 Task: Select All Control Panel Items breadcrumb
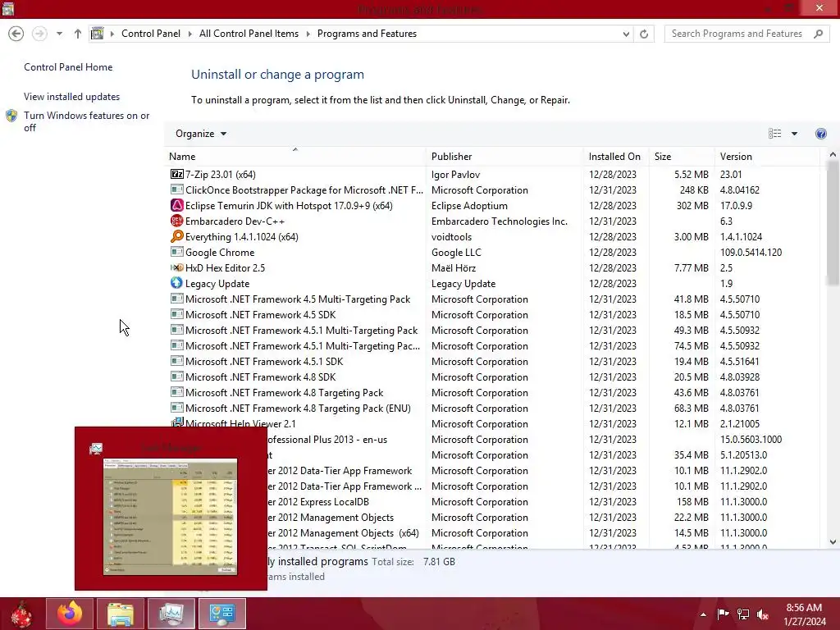click(x=249, y=34)
